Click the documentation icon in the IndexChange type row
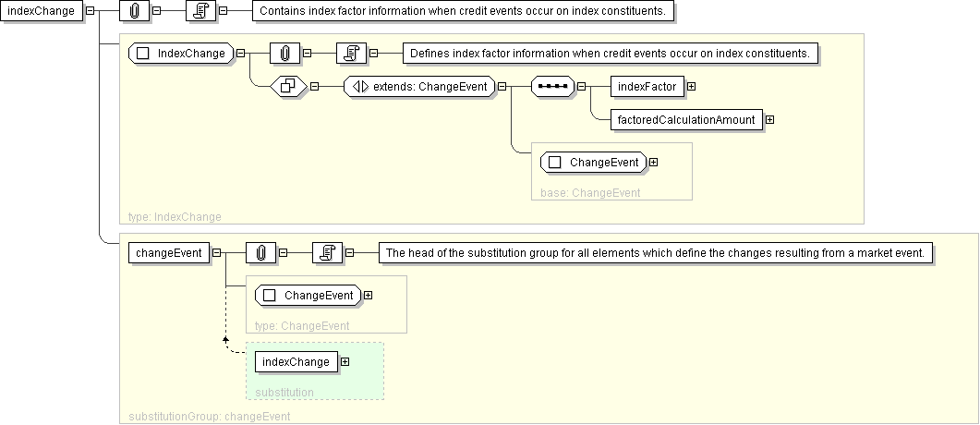 tap(351, 54)
